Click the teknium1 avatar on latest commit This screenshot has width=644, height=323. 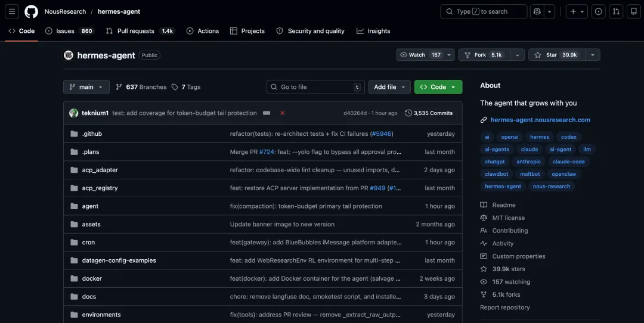pyautogui.click(x=74, y=113)
